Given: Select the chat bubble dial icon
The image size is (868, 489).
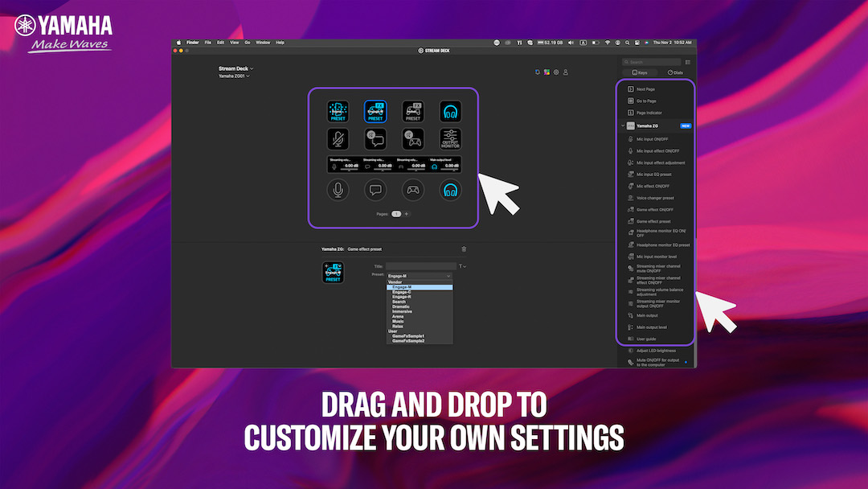Looking at the screenshot, I should tap(375, 190).
